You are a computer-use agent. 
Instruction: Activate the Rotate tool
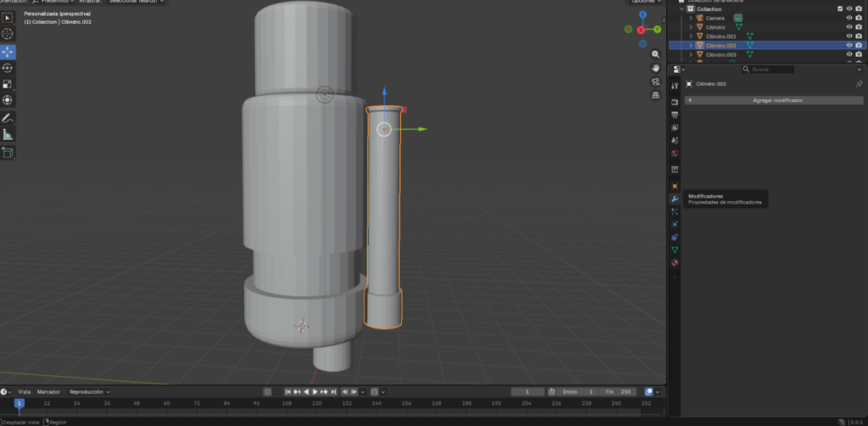tap(8, 68)
